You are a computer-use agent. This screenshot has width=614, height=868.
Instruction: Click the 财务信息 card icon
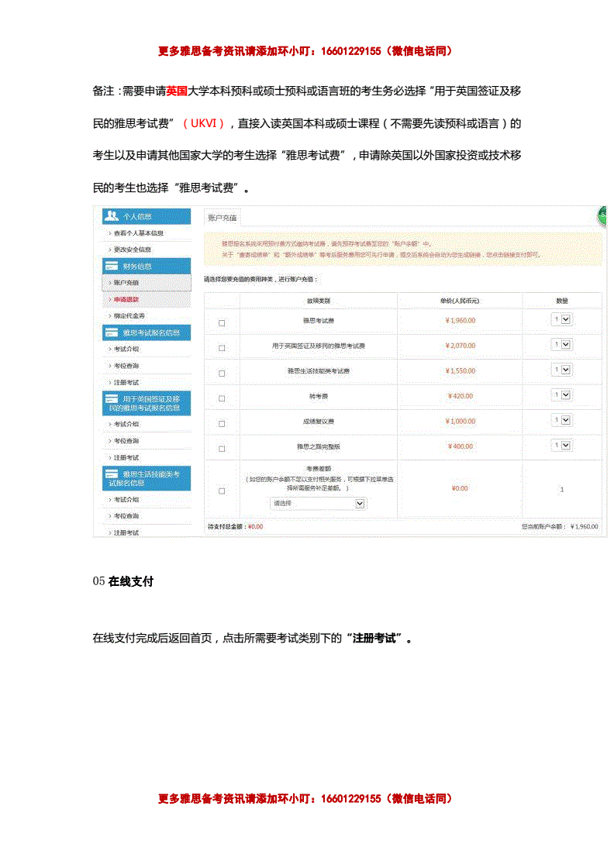[x=112, y=266]
